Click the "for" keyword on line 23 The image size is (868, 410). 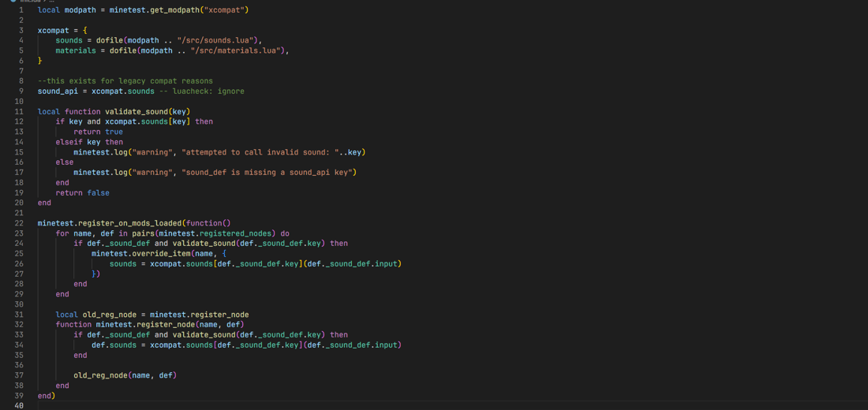pos(62,233)
